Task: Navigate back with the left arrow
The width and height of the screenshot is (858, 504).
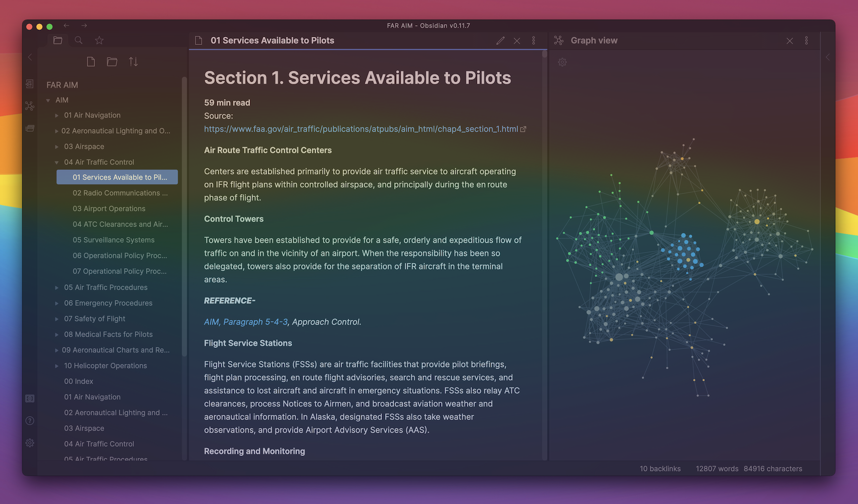Action: pos(66,25)
